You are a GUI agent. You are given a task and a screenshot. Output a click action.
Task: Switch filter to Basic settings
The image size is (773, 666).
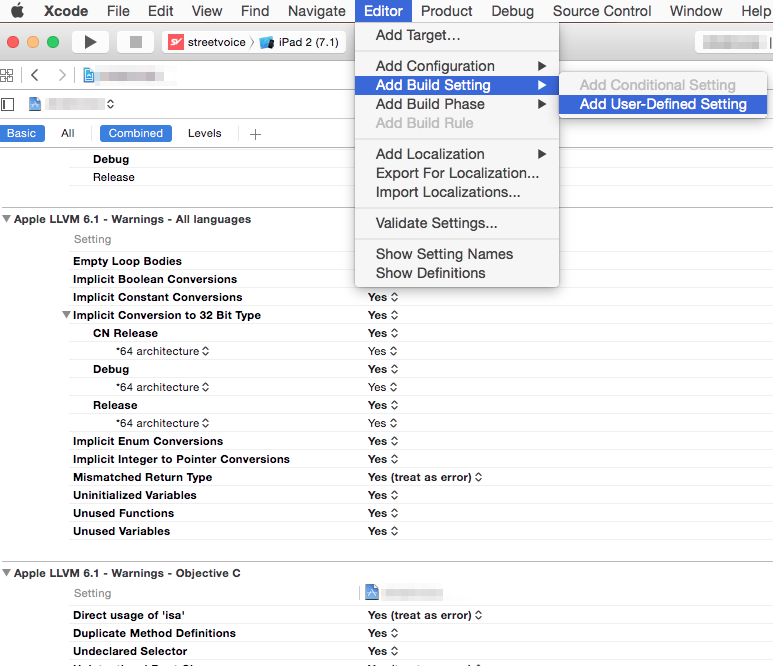[22, 133]
